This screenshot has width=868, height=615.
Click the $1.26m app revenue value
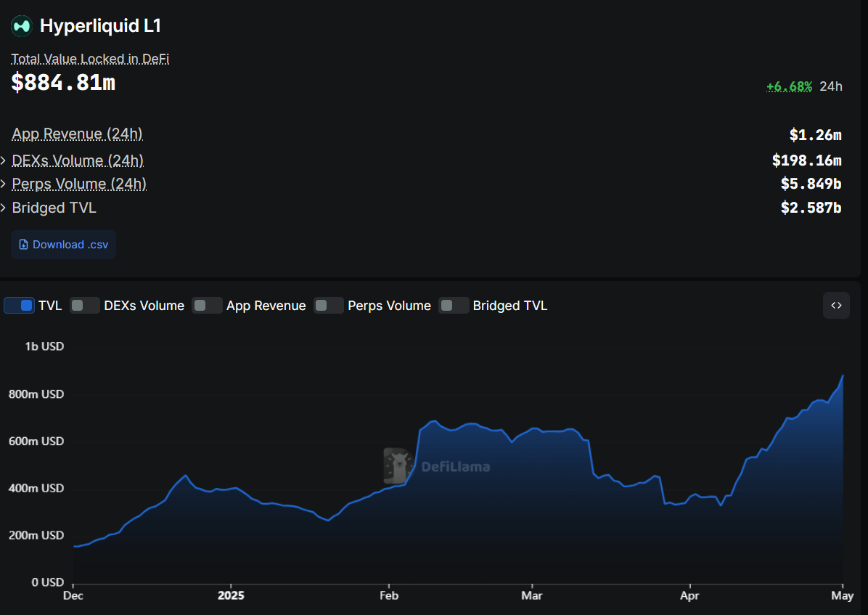816,134
